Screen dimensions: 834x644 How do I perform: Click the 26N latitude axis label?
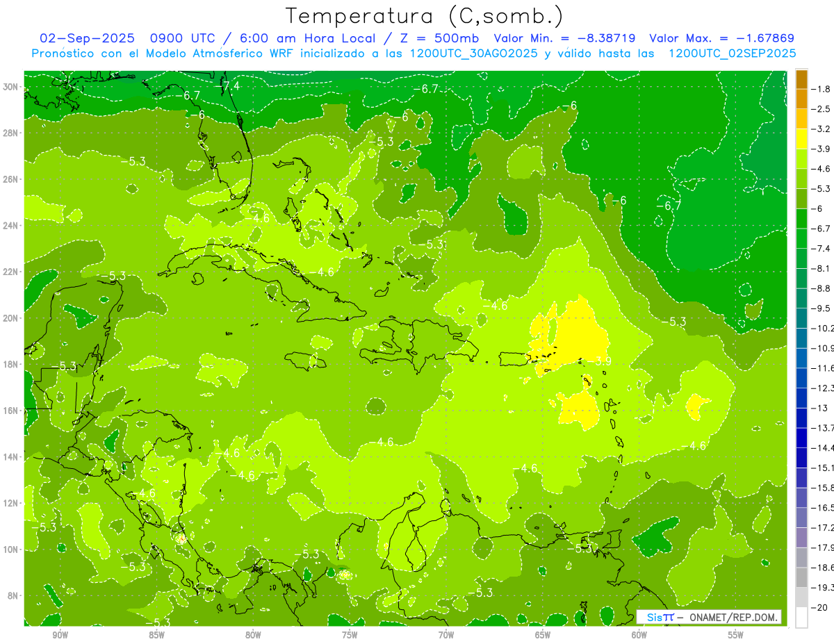(10, 179)
